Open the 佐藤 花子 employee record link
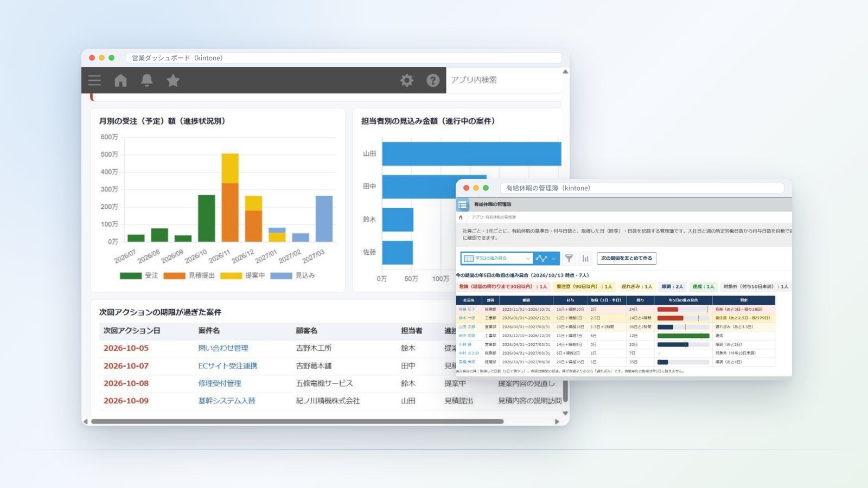Screen dimensions: 868x488 point(467,310)
